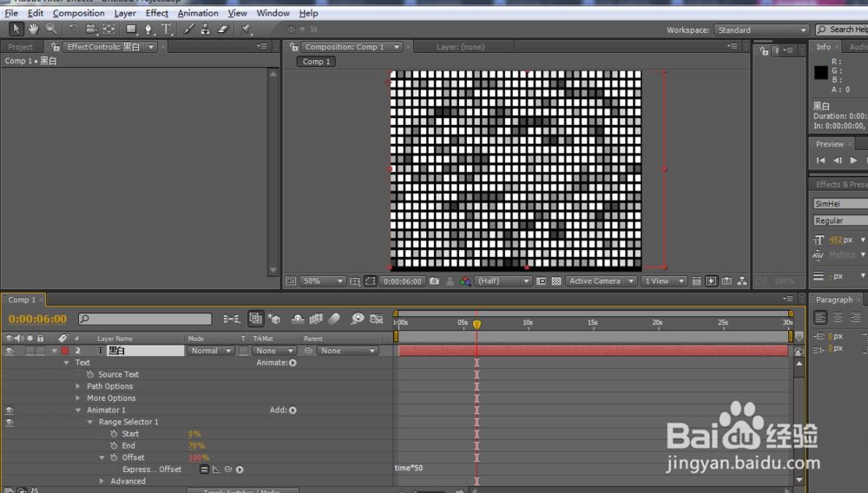Image resolution: width=868 pixels, height=493 pixels.
Task: Click the timeline search field
Action: tap(145, 319)
